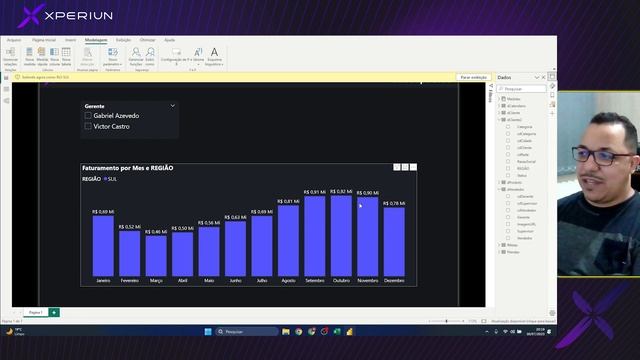The image size is (640, 360).
Task: Switch to Model view in left sidebar
Action: coord(6,100)
